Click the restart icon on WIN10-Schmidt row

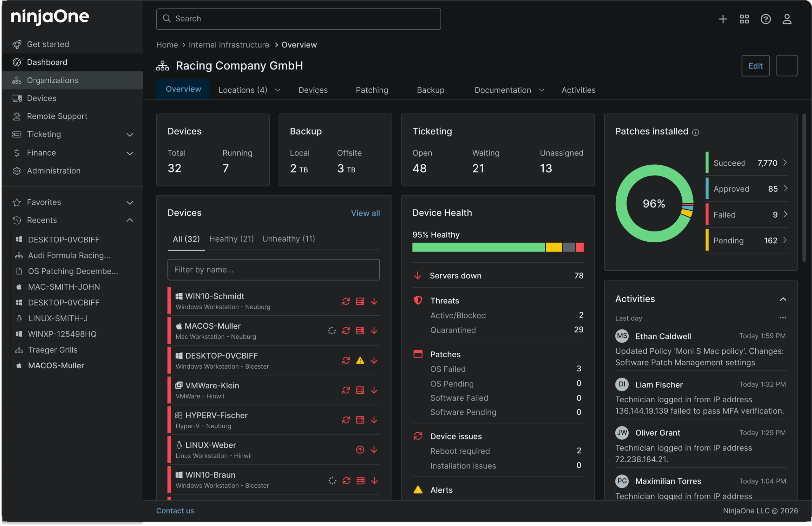tap(346, 301)
